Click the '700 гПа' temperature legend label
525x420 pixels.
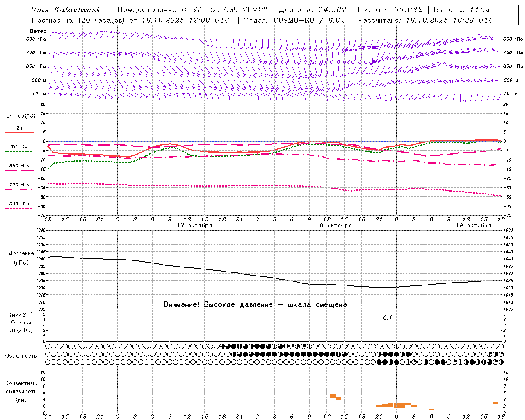(19, 185)
